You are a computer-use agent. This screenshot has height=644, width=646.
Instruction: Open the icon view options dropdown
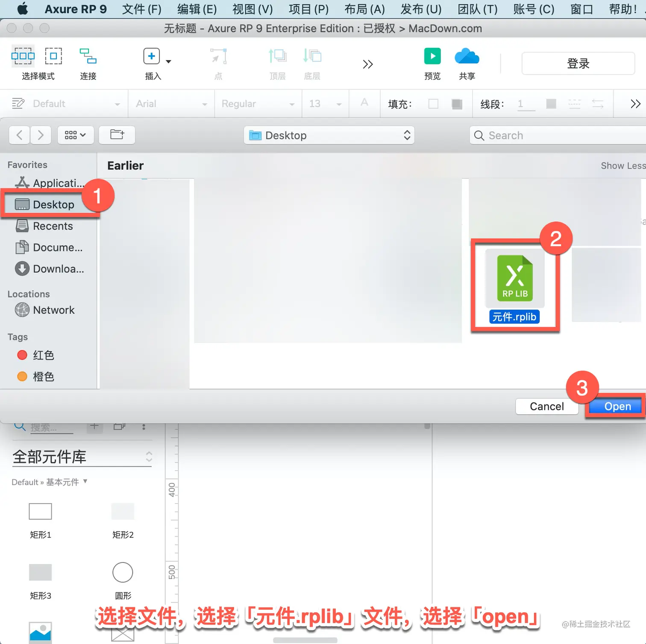[76, 135]
